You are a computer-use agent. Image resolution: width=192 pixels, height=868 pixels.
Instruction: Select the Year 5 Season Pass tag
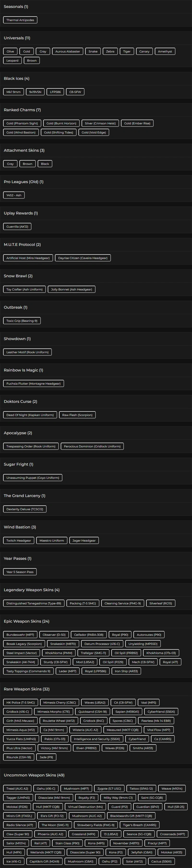click(20, 572)
